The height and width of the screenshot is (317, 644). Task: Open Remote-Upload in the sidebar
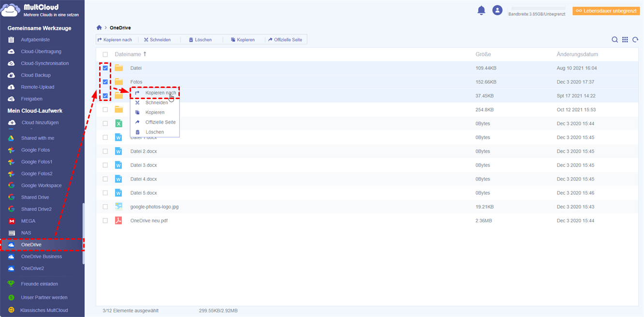coord(38,87)
